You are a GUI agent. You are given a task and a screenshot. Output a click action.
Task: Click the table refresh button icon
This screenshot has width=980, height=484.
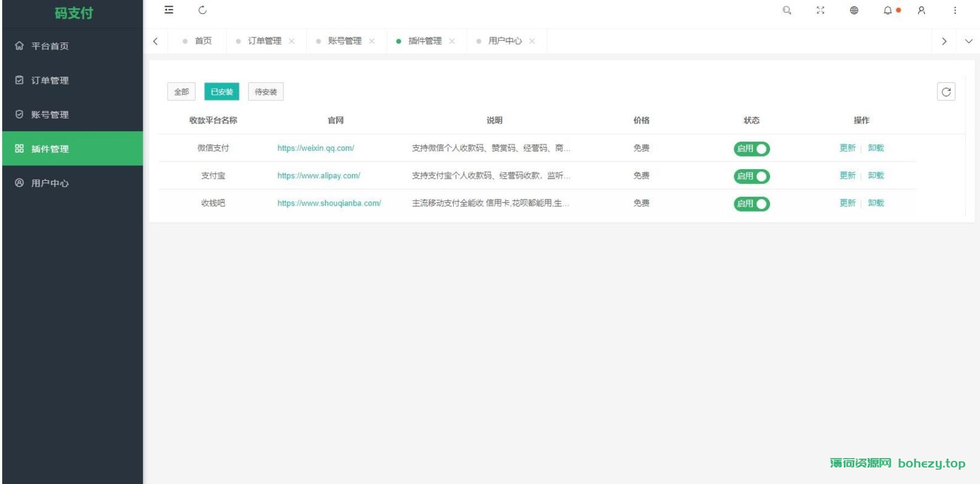[946, 92]
